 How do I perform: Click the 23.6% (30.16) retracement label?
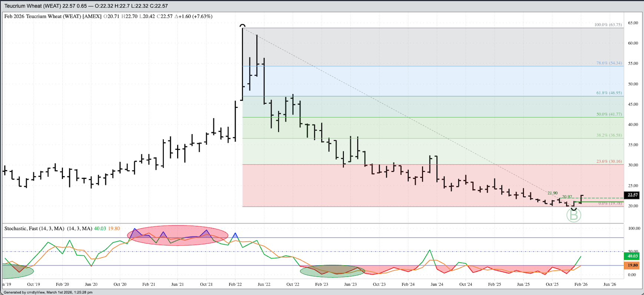click(609, 162)
